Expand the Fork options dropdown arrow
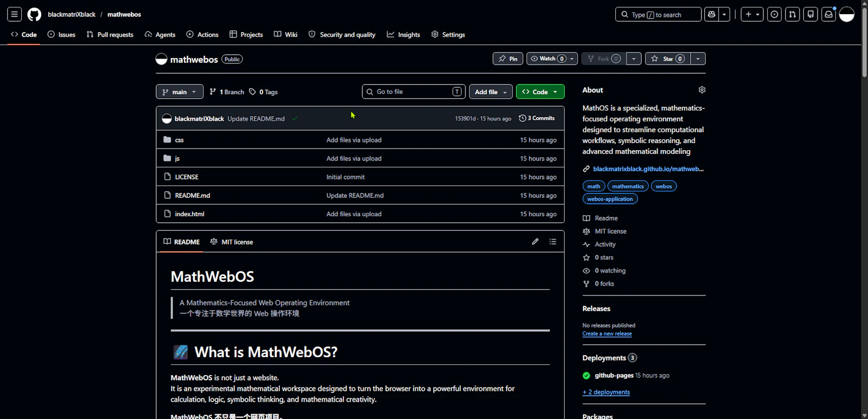This screenshot has height=419, width=868. (x=634, y=59)
